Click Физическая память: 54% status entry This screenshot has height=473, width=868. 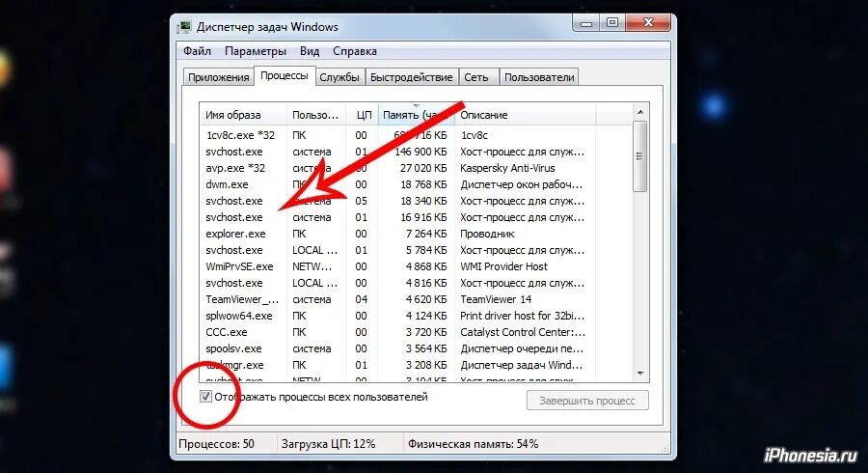pyautogui.click(x=473, y=444)
